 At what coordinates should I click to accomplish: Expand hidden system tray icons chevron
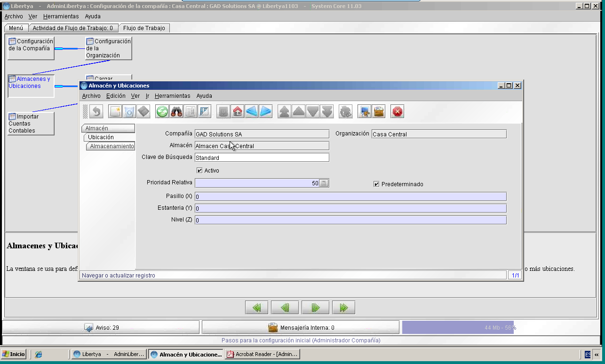click(x=597, y=354)
